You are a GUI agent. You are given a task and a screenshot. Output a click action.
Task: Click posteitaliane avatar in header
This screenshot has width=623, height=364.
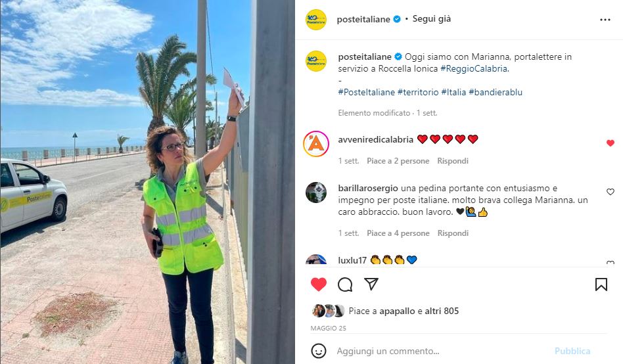pos(316,20)
